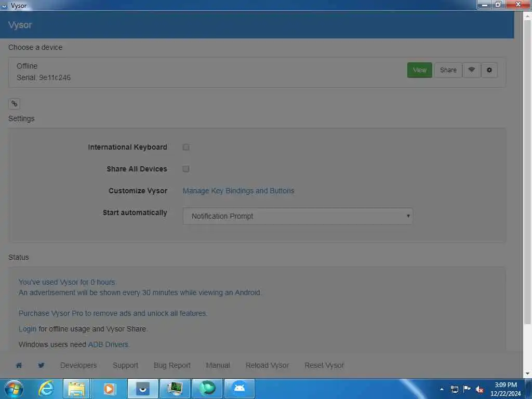Click scrollbar down arrow
This screenshot has width=532, height=399.
(527, 374)
